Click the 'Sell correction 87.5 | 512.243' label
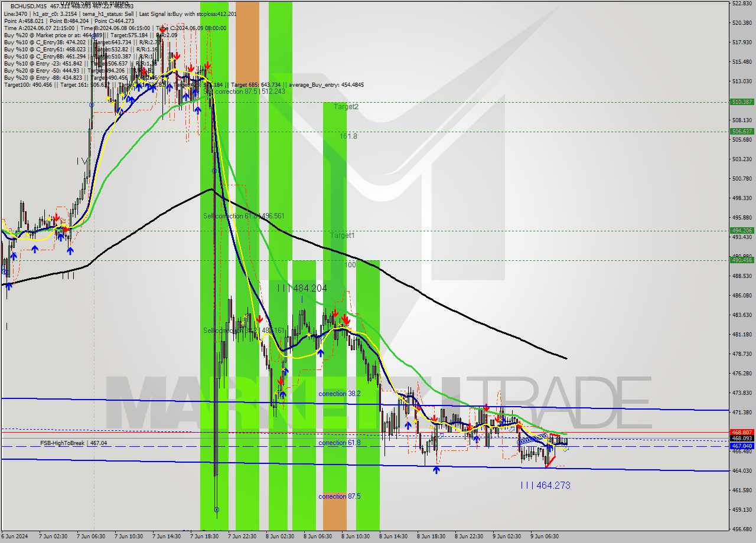Image resolution: width=756 pixels, height=543 pixels. [x=244, y=91]
